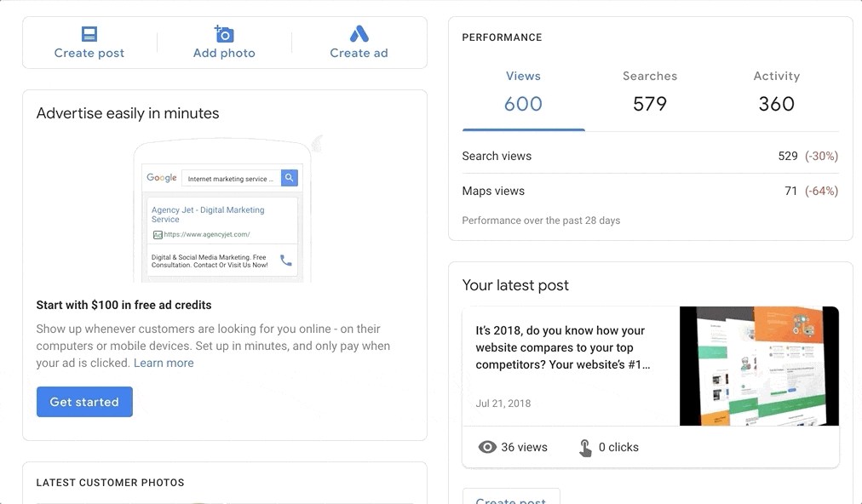
Task: Click the tap clicks icon on latest post
Action: click(585, 448)
